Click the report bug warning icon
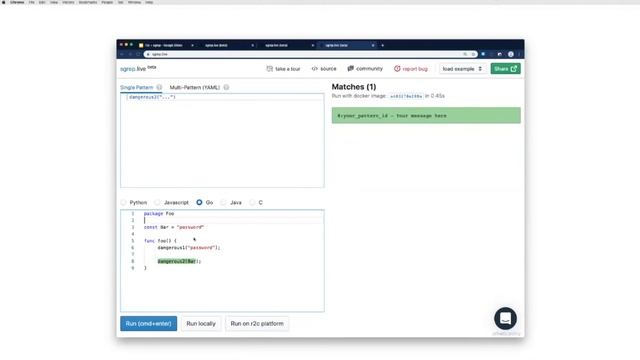The height and width of the screenshot is (360, 640). coord(397,69)
